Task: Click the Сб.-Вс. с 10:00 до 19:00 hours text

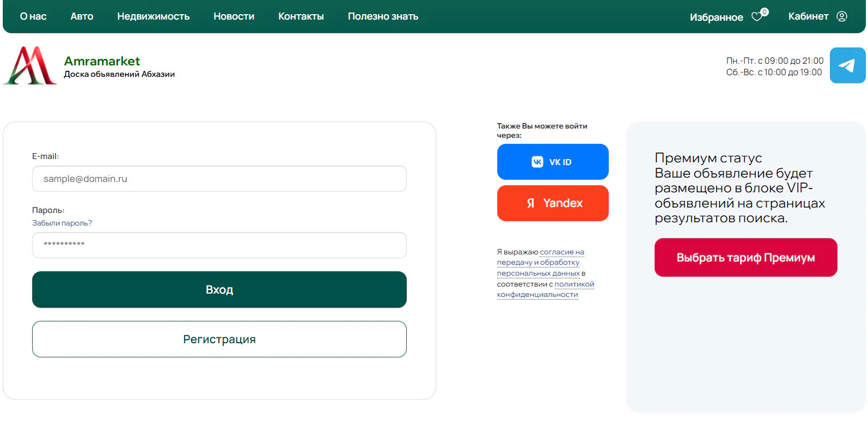Action: [x=774, y=72]
